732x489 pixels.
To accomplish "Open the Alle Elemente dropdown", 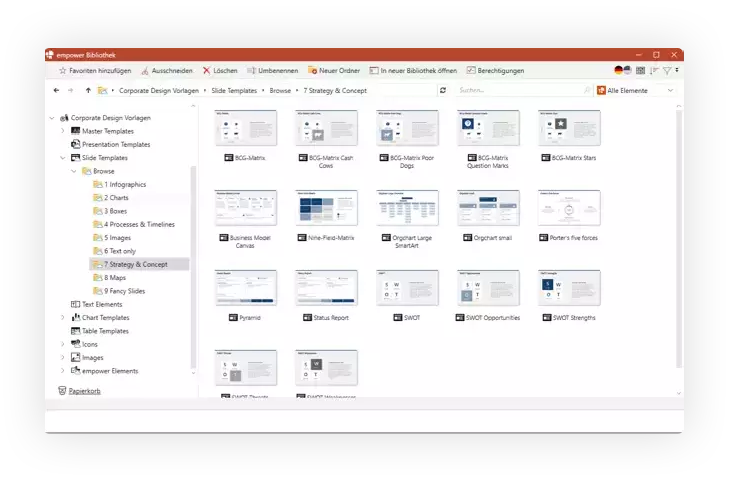I will [x=669, y=91].
